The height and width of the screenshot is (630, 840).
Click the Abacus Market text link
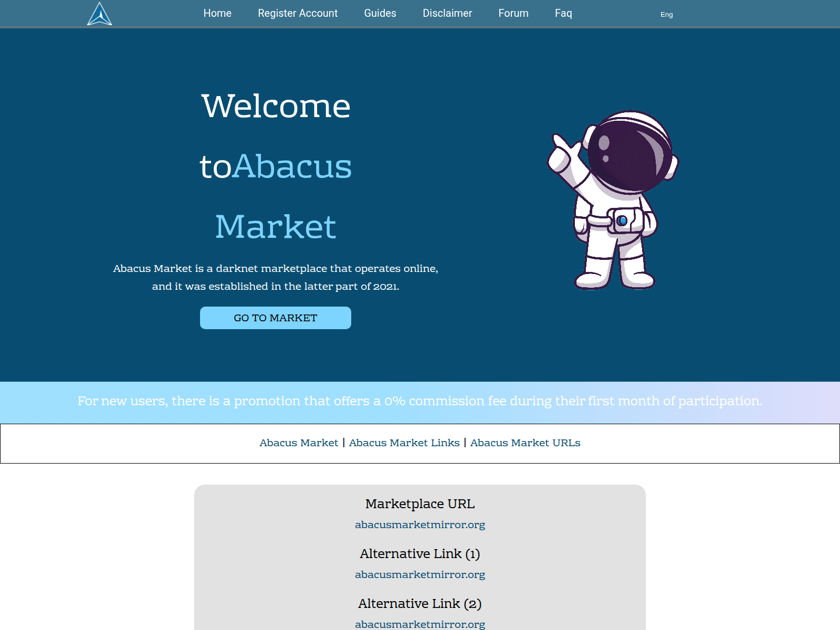click(299, 443)
